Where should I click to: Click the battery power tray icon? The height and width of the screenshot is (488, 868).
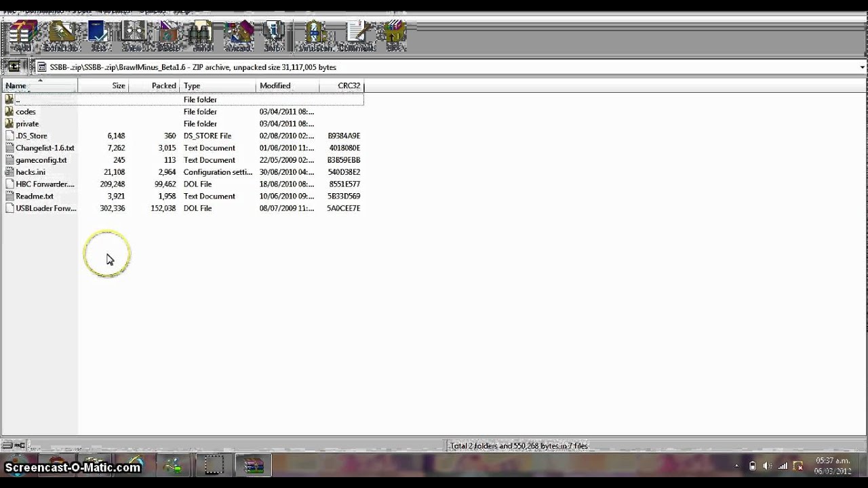point(752,466)
